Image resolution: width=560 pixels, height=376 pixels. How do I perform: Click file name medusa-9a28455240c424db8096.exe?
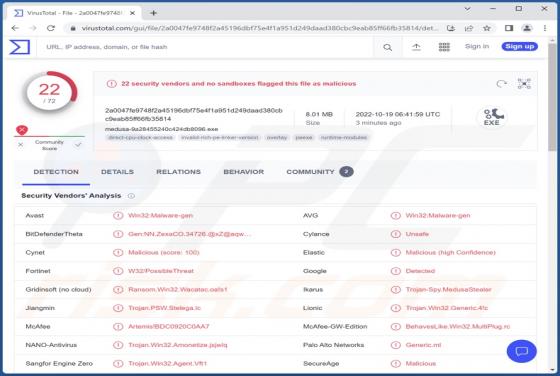161,129
